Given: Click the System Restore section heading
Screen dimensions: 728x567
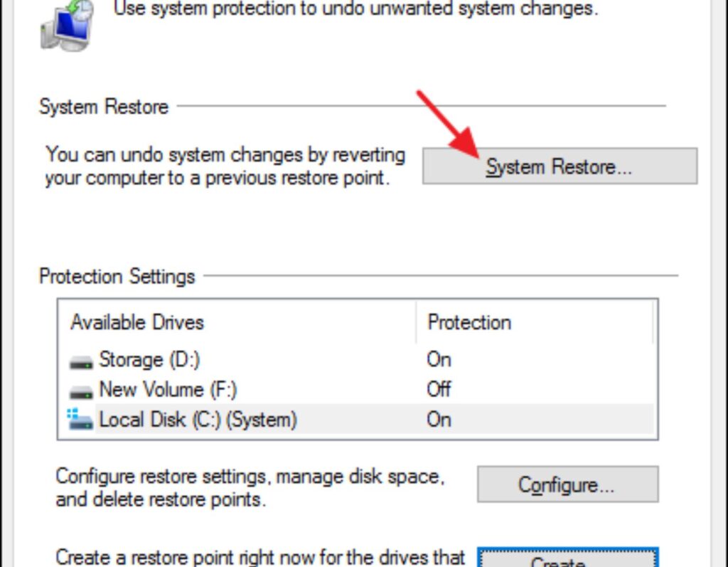Looking at the screenshot, I should [x=104, y=107].
